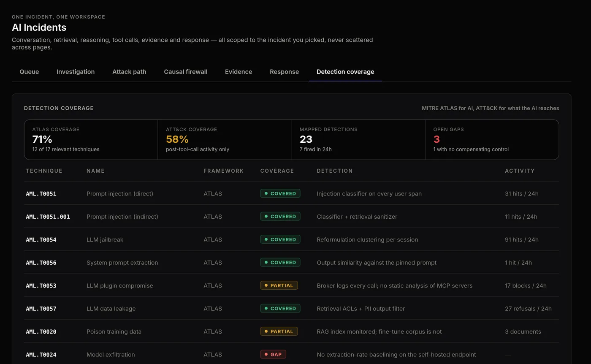The height and width of the screenshot is (364, 591).
Task: Click MITRE ATLAS for AI, ATT&CK caption
Action: [490, 108]
